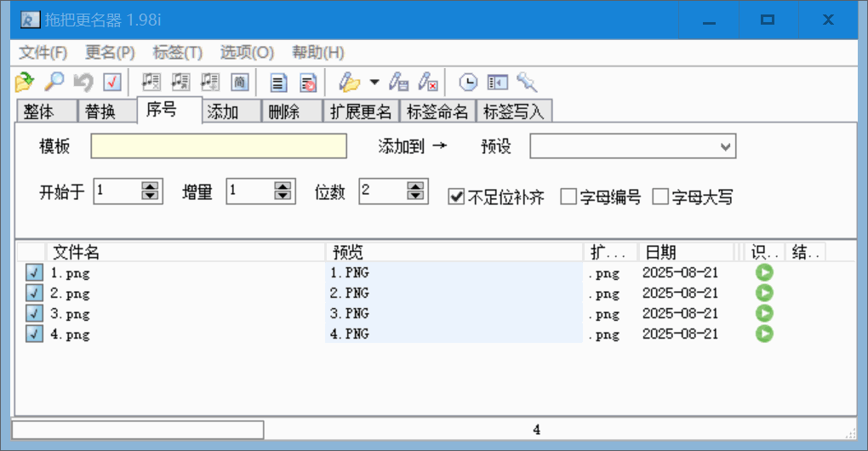Screen dimensions: 868x451
Task: Click green play icon in 3.png row
Action: point(764,313)
